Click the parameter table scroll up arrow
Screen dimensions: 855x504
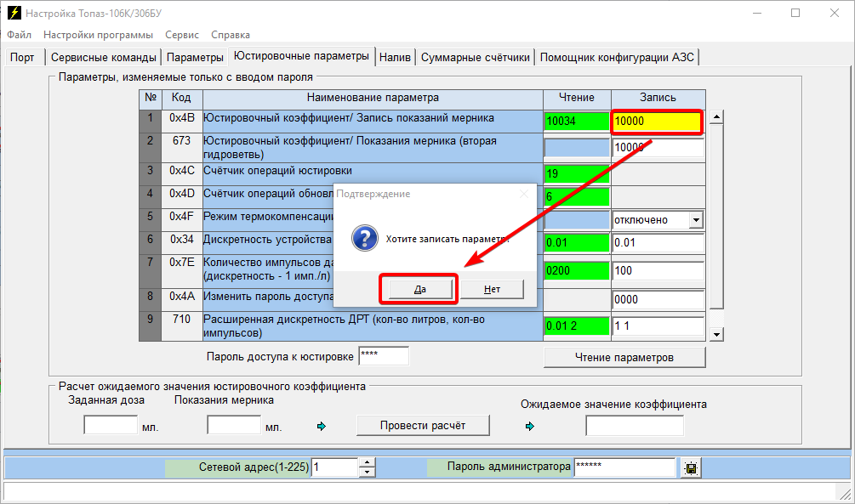coord(716,116)
